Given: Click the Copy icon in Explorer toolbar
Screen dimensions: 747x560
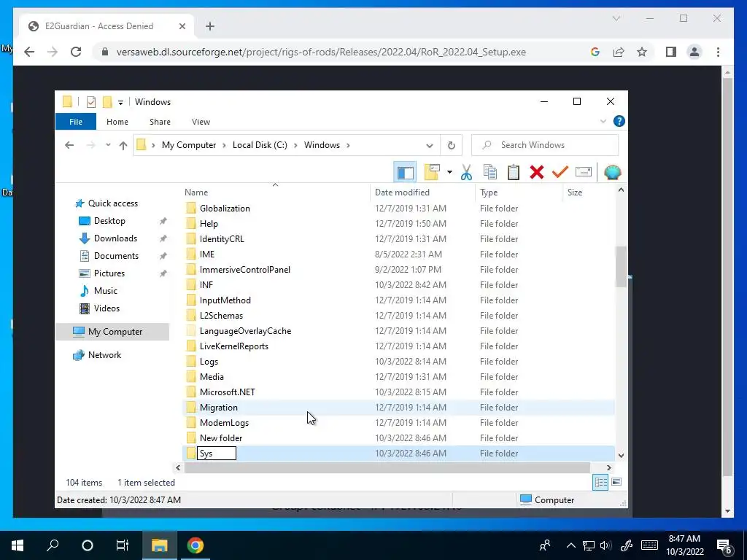Looking at the screenshot, I should pyautogui.click(x=489, y=172).
